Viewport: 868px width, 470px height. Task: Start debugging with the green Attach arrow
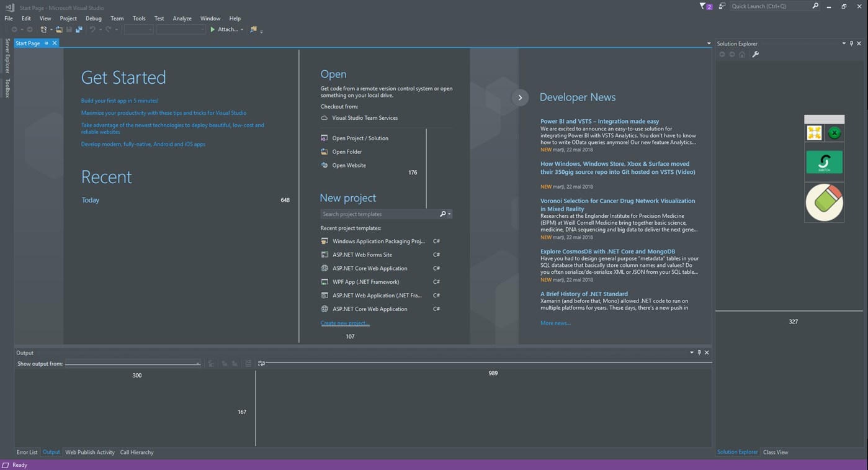[211, 29]
